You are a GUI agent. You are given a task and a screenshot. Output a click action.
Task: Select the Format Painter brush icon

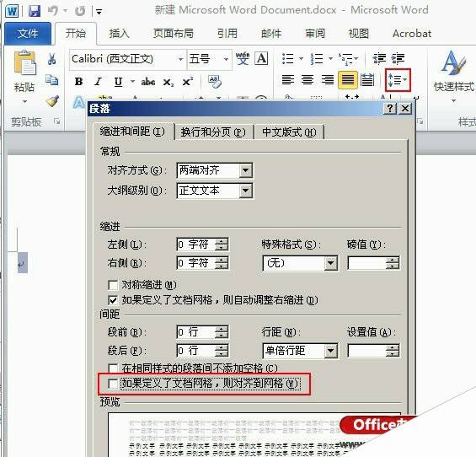coord(52,101)
